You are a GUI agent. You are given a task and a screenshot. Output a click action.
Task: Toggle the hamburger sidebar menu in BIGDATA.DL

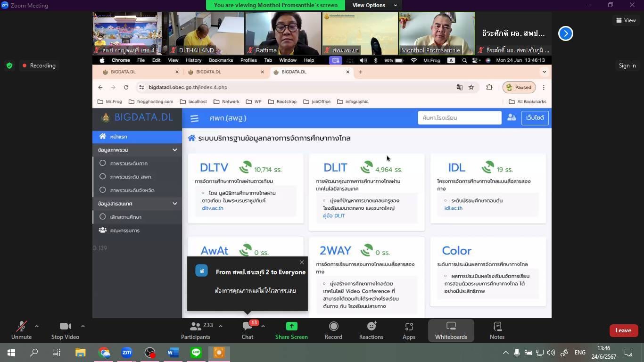194,118
